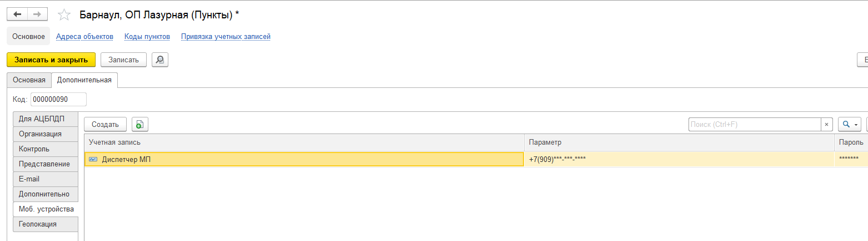The image size is (868, 241).
Task: Click the forward navigation arrow
Action: 37,14
